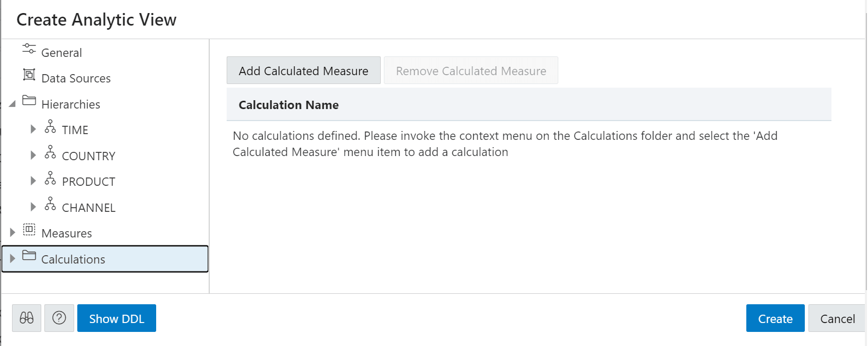This screenshot has width=868, height=346.
Task: Click the CHANNEL hierarchy icon
Action: tap(50, 204)
